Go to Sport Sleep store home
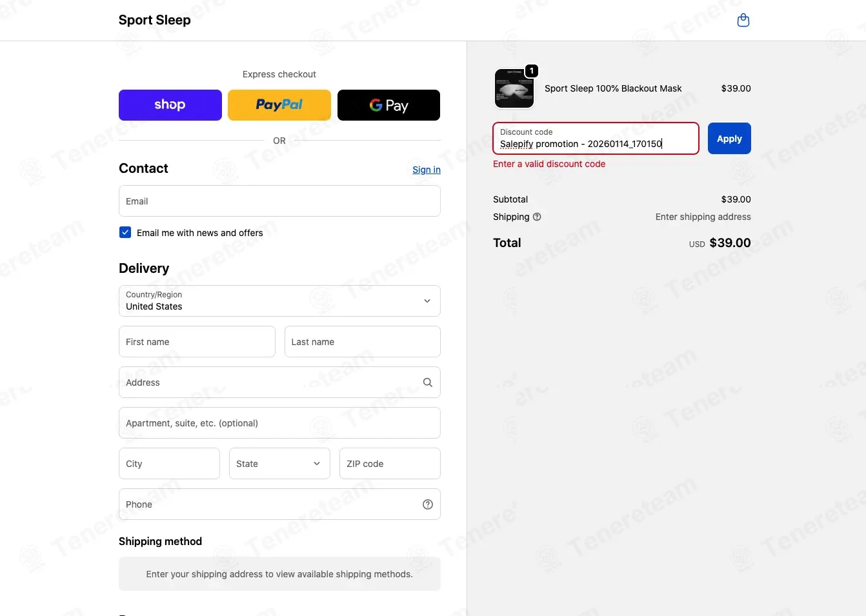This screenshot has width=866, height=616. pyautogui.click(x=155, y=20)
